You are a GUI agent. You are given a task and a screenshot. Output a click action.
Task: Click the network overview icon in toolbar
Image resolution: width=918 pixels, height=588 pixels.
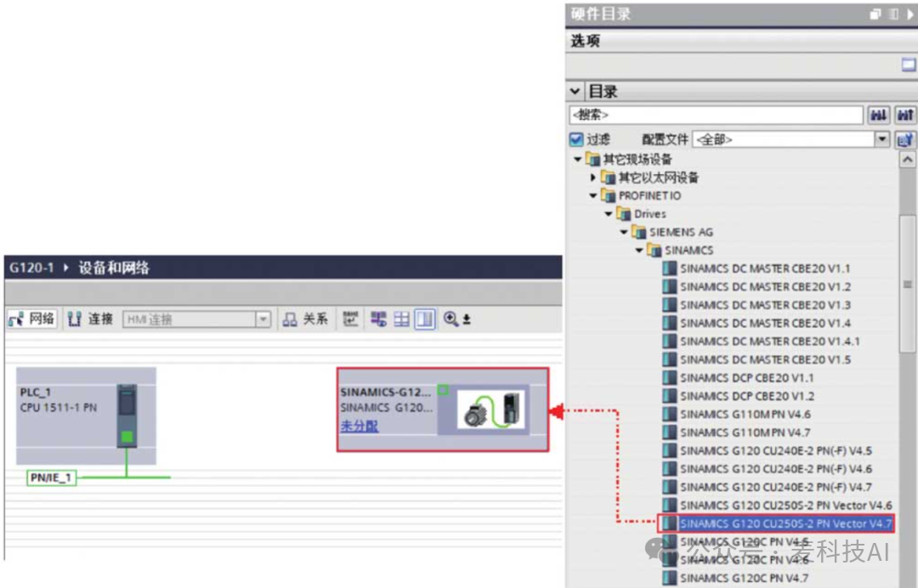tap(379, 319)
